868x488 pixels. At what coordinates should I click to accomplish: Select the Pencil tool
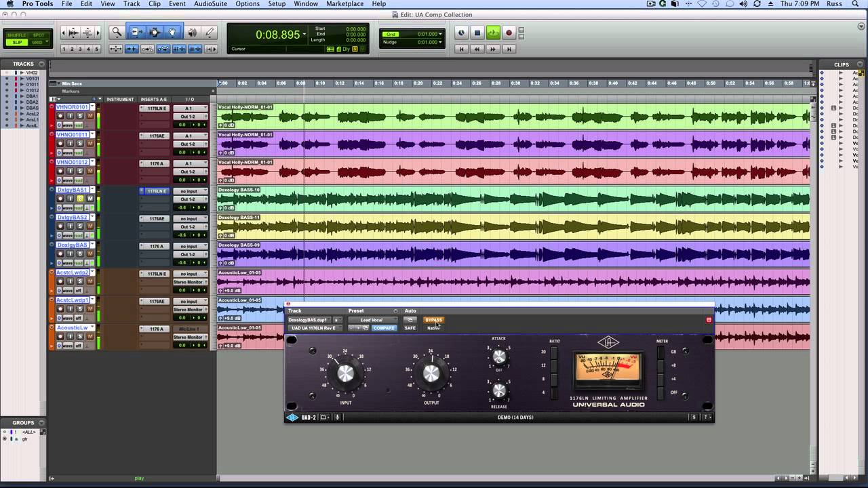pyautogui.click(x=210, y=32)
